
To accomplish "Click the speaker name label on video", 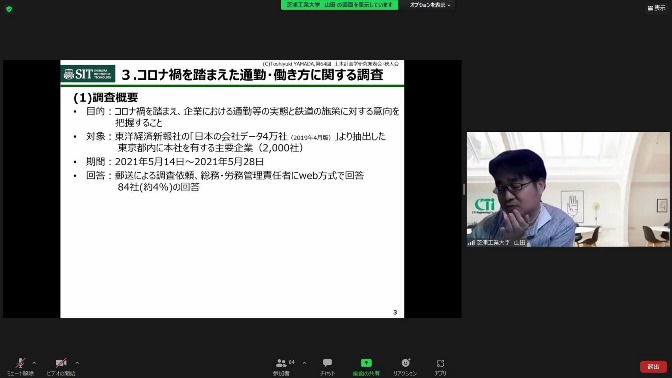I will click(x=501, y=243).
